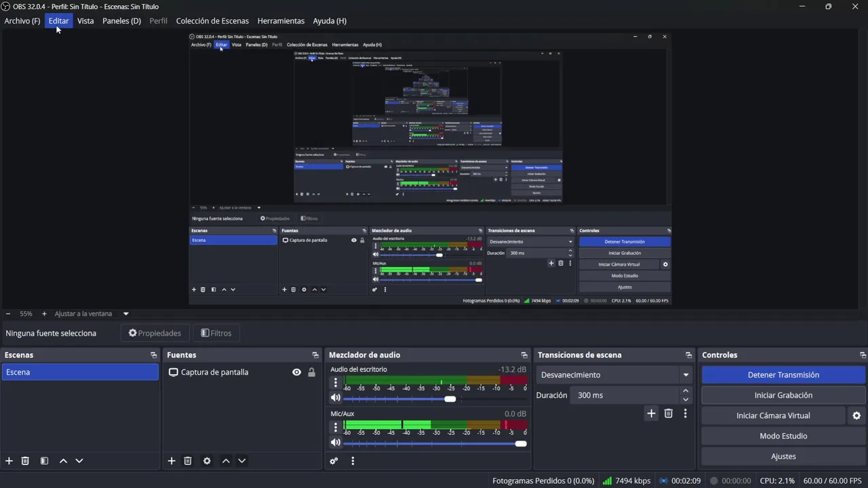Open transition properties three-dot icon

coord(685,413)
